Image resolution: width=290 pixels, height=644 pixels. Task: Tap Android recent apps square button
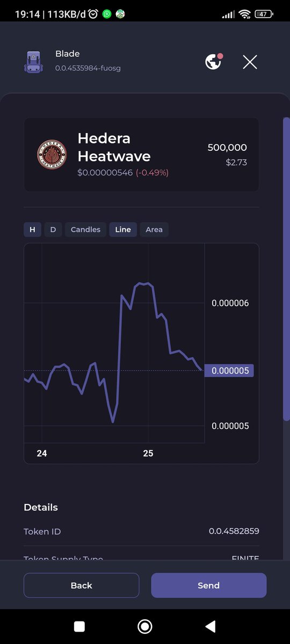click(79, 626)
